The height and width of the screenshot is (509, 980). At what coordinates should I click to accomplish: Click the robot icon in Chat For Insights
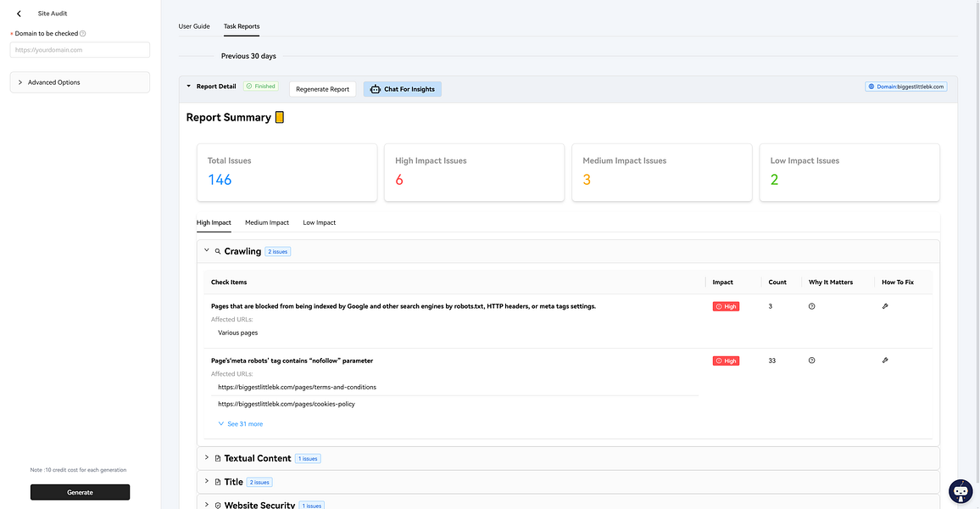click(x=375, y=89)
